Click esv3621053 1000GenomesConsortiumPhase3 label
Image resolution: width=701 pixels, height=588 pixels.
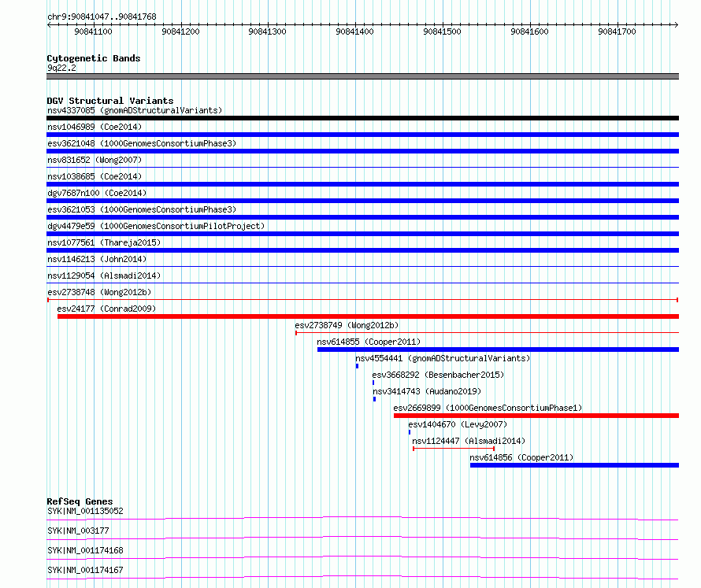click(142, 209)
